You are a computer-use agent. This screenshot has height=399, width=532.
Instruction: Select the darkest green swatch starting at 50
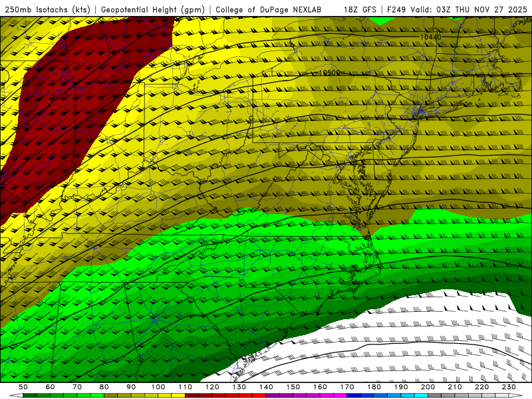[30, 396]
